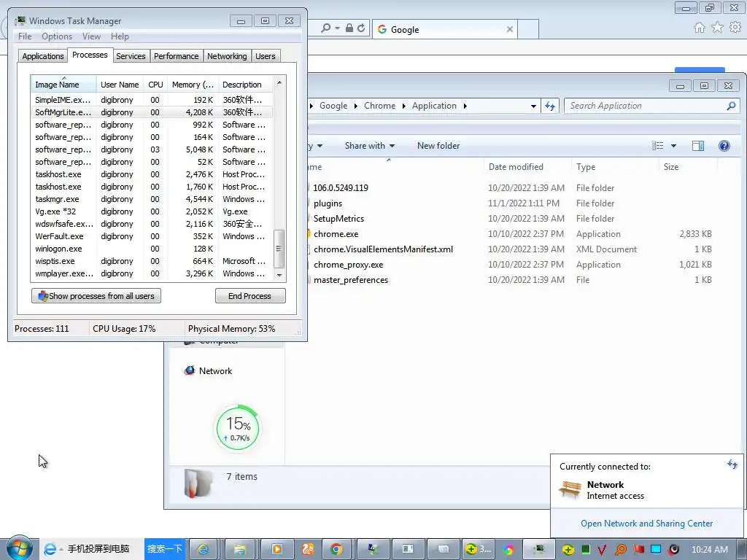
Task: Click the cyan monitor network tray icon
Action: (x=656, y=550)
